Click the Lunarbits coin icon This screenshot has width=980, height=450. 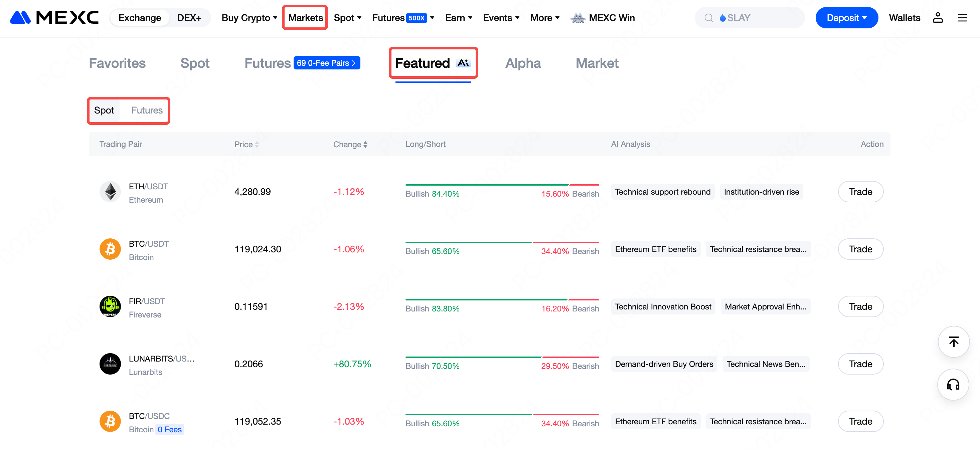[110, 364]
